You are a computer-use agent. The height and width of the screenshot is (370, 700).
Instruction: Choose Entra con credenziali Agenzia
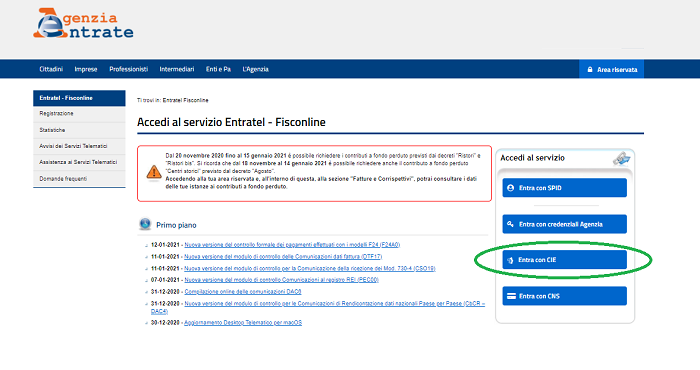click(x=564, y=224)
